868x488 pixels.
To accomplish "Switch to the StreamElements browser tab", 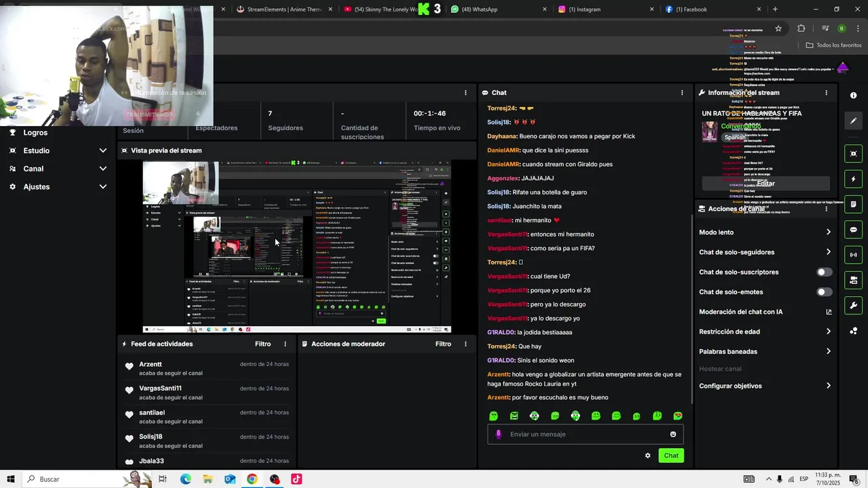I will (x=285, y=9).
